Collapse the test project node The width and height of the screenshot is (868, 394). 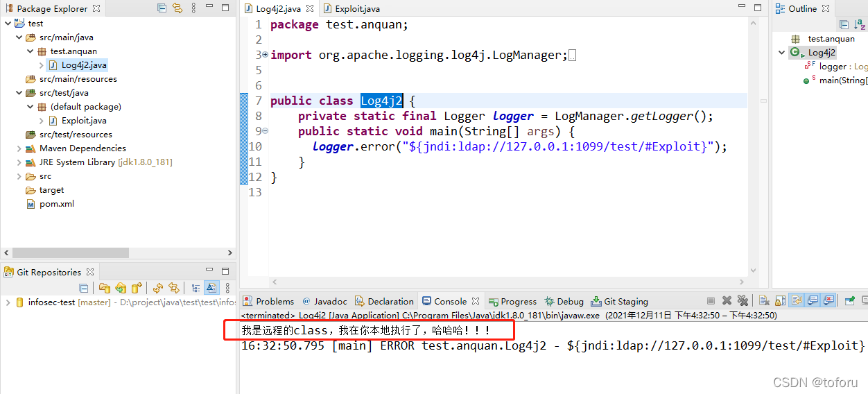[8, 24]
